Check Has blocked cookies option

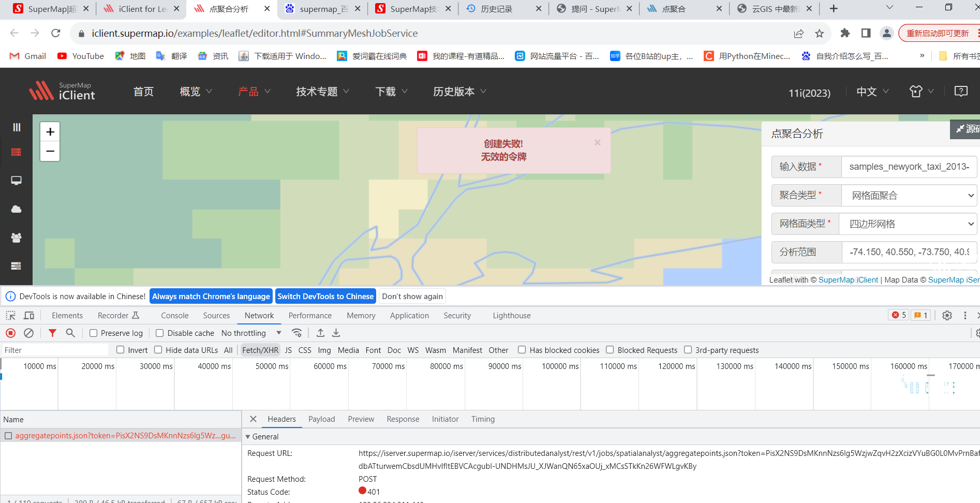point(522,350)
